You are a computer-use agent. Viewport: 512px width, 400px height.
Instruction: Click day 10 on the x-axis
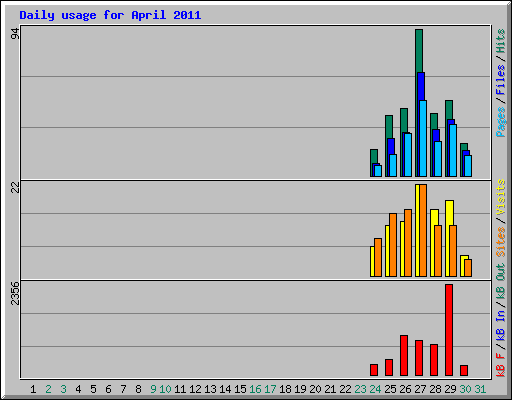[165, 389]
